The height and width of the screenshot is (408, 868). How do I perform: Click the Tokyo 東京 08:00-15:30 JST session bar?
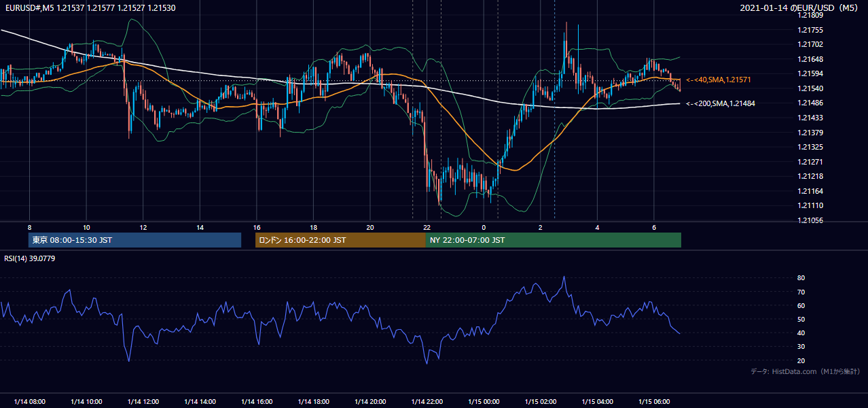(134, 240)
